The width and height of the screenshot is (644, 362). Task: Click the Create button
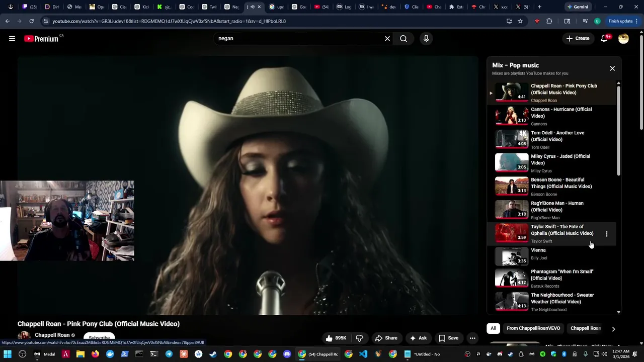click(x=578, y=39)
